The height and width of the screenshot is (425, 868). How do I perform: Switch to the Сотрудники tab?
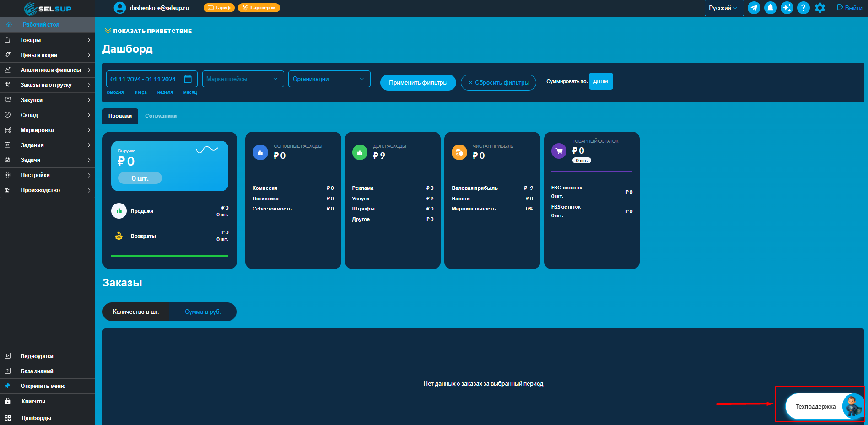point(161,116)
